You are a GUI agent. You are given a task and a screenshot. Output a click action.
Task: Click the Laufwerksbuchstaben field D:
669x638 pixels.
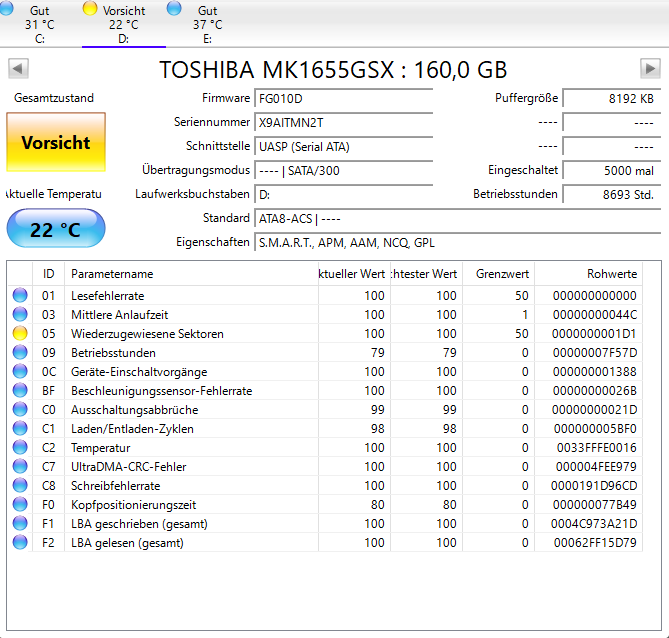pos(343,194)
